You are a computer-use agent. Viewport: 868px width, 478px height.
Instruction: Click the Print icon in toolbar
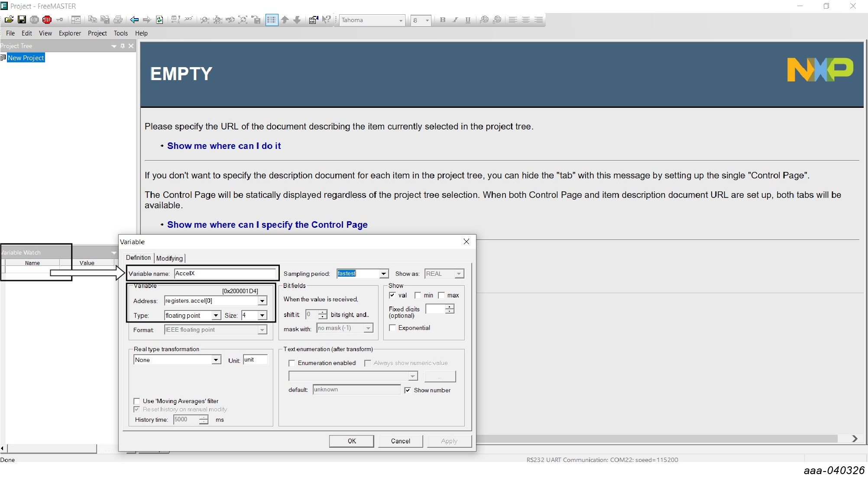coord(118,20)
